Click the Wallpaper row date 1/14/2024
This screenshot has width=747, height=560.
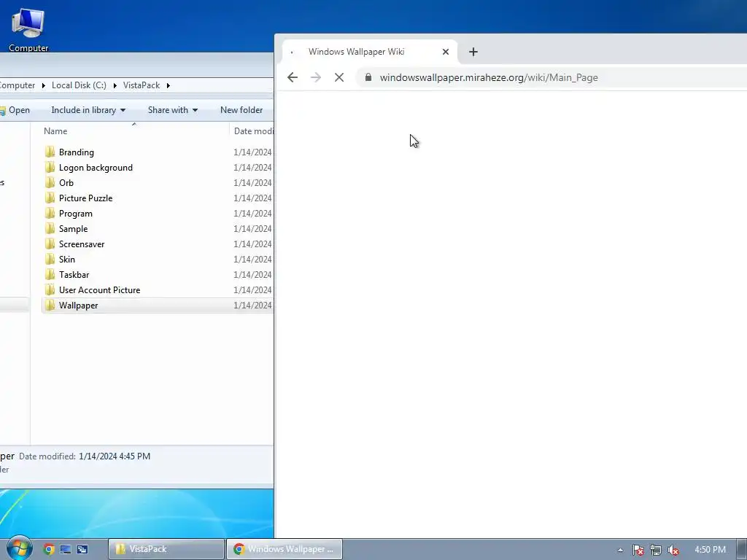click(x=252, y=306)
